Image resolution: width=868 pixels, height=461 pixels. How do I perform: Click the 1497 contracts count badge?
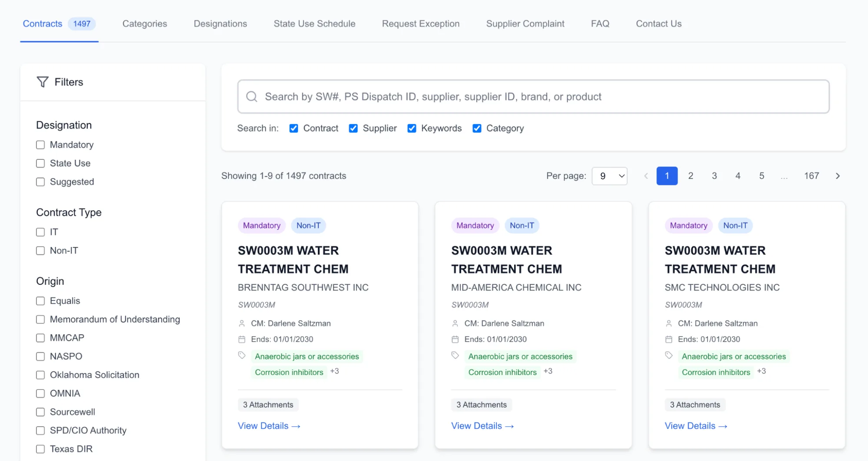(x=82, y=24)
